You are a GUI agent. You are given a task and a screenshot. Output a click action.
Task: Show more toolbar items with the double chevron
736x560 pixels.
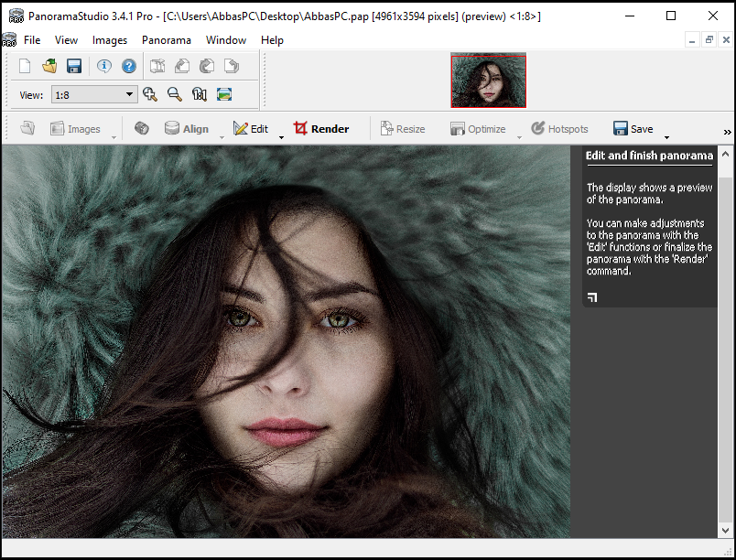click(x=727, y=133)
